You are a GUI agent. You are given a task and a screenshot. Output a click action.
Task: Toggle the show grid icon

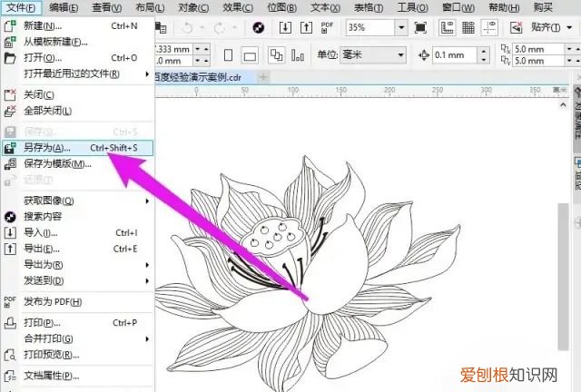coord(468,27)
